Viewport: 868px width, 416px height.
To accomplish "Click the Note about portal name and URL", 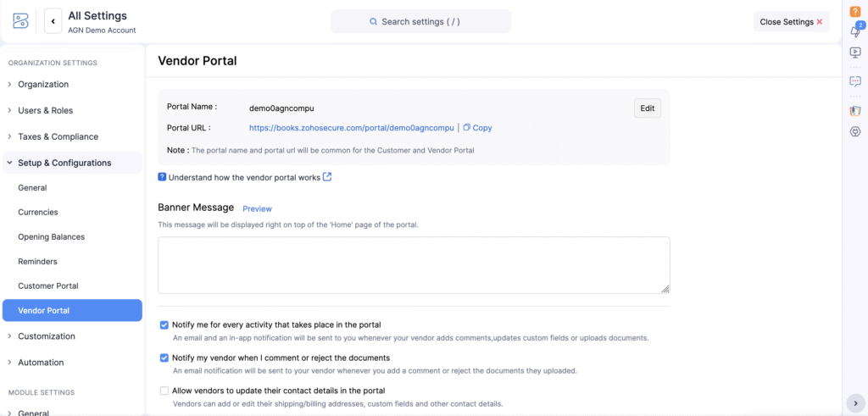I will (320, 150).
